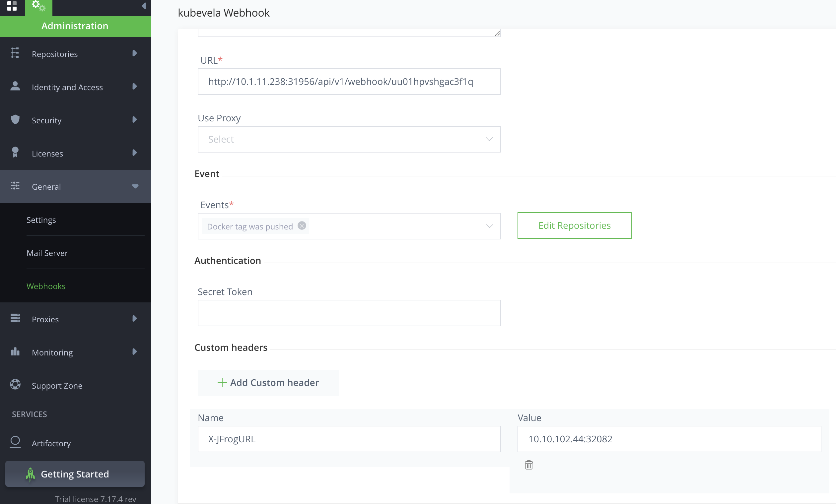Click the Secret Token input field

tap(349, 313)
